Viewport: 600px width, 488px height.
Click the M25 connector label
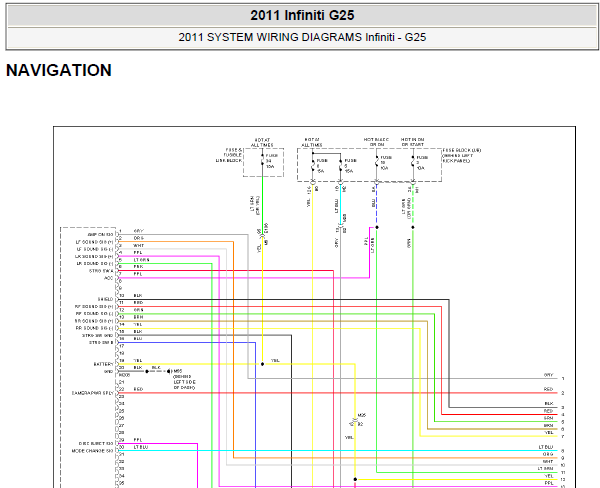(362, 415)
